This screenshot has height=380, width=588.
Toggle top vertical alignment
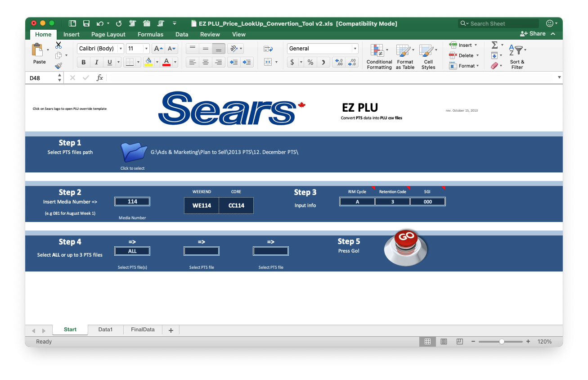pyautogui.click(x=193, y=49)
